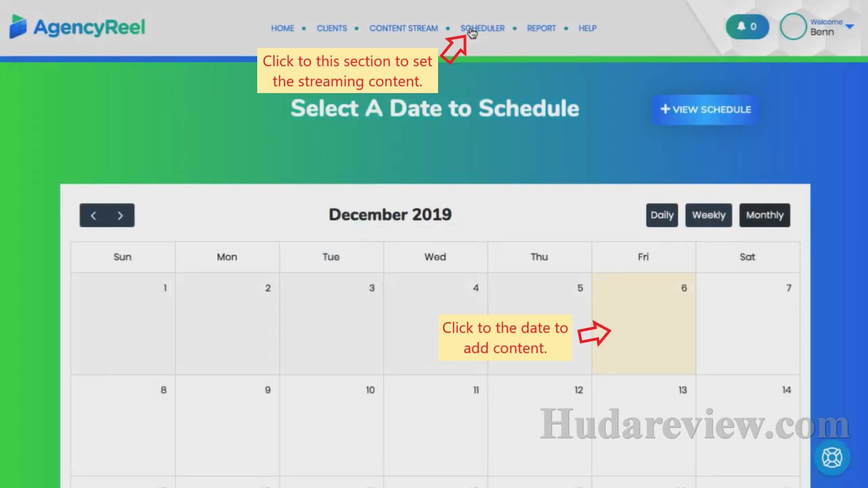Click the previous month navigation arrow
The width and height of the screenshot is (868, 488).
tap(94, 215)
